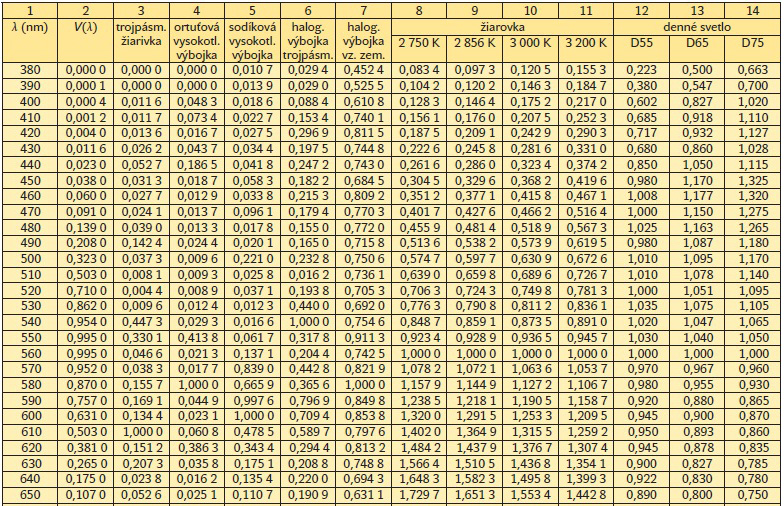This screenshot has width=784, height=506.
Task: Click the 'žiarovka' group header
Action: [x=502, y=27]
